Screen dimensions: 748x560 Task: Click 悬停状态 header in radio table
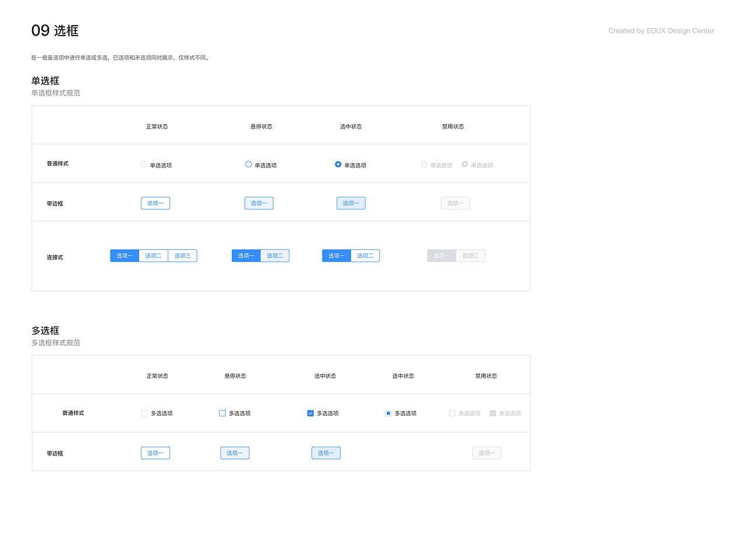[x=261, y=127]
